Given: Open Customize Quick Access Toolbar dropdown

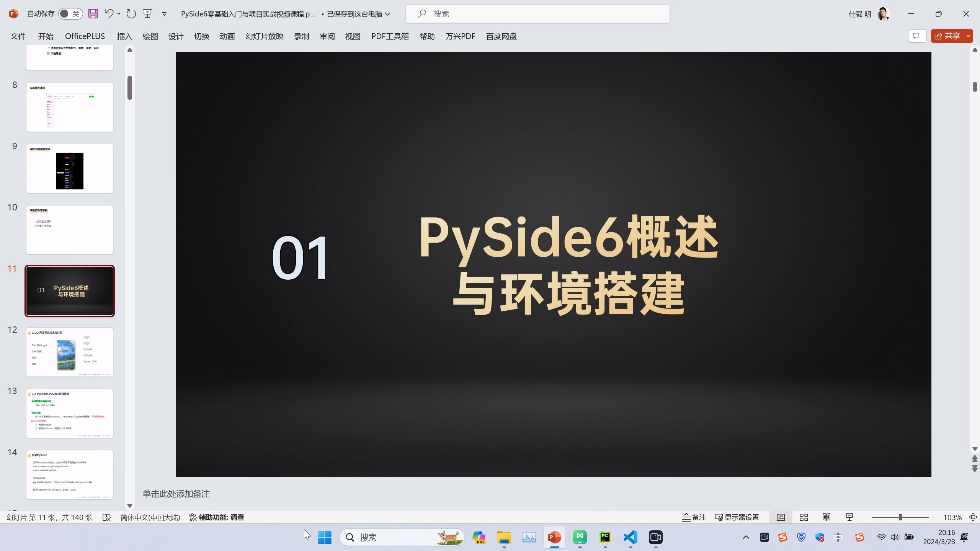Looking at the screenshot, I should 164,14.
